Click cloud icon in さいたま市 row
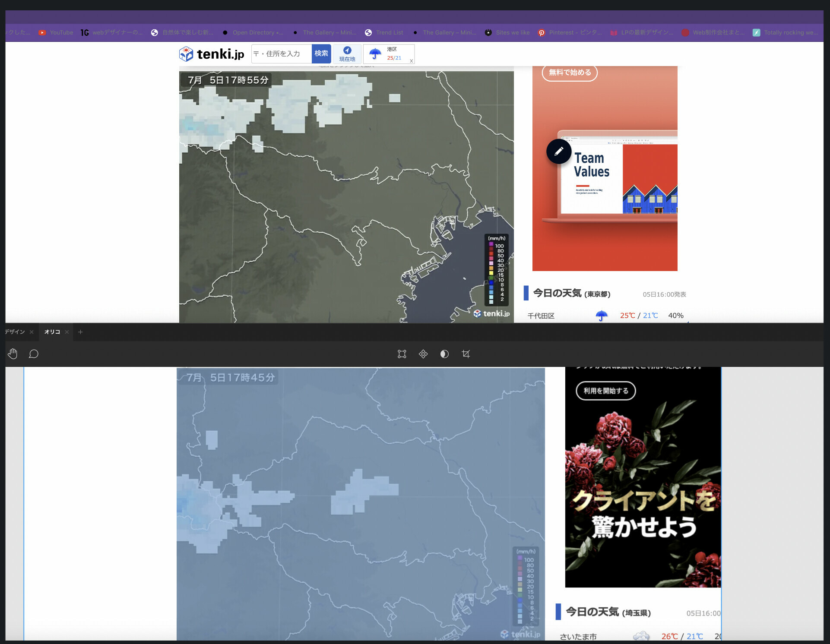This screenshot has height=644, width=830. tap(641, 636)
